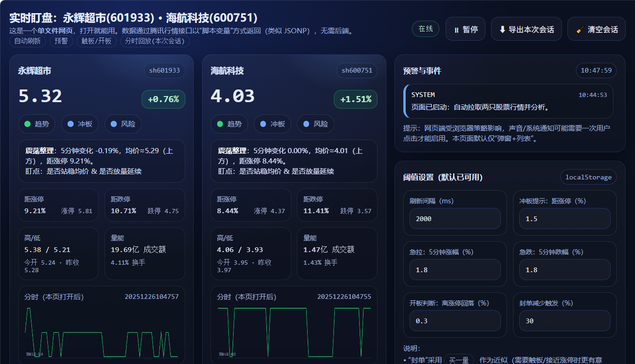Image resolution: width=635 pixels, height=364 pixels.
Task: Click the 封单减少触发 input field
Action: click(x=565, y=321)
